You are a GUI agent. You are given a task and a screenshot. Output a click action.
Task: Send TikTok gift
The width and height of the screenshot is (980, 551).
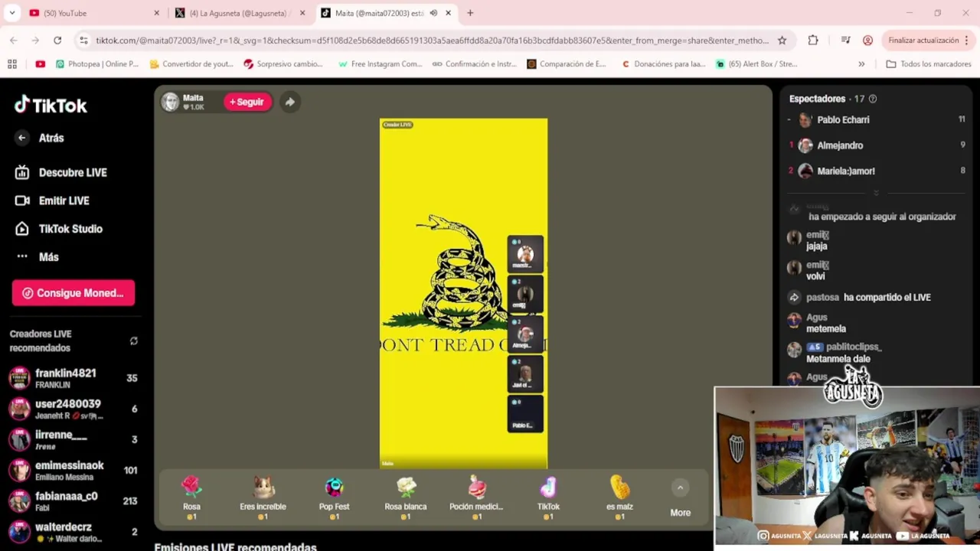[548, 498]
